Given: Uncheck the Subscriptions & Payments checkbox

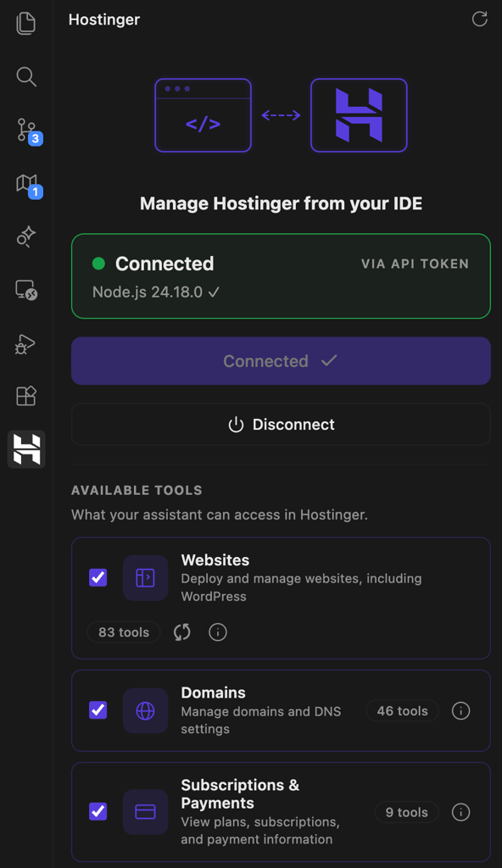Looking at the screenshot, I should pos(98,811).
